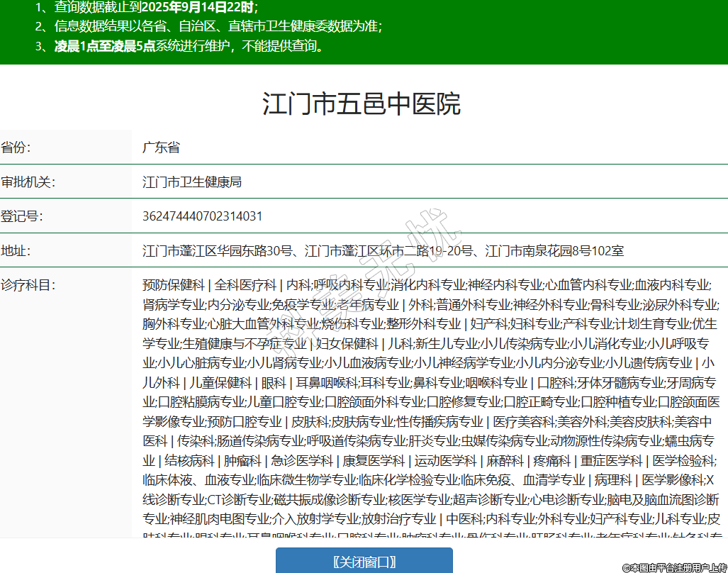Screen dimensions: 728x573
Task: Select the 审批机关 row label
Action: click(28, 182)
